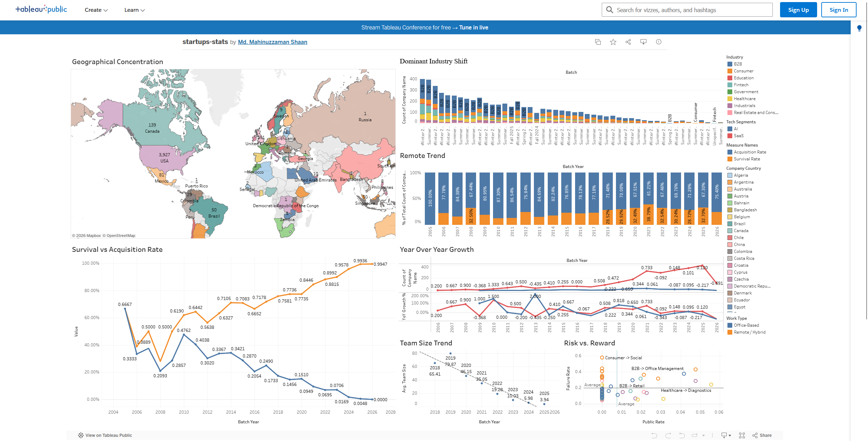Select Office-Based legend item
868x441 pixels.
point(743,325)
